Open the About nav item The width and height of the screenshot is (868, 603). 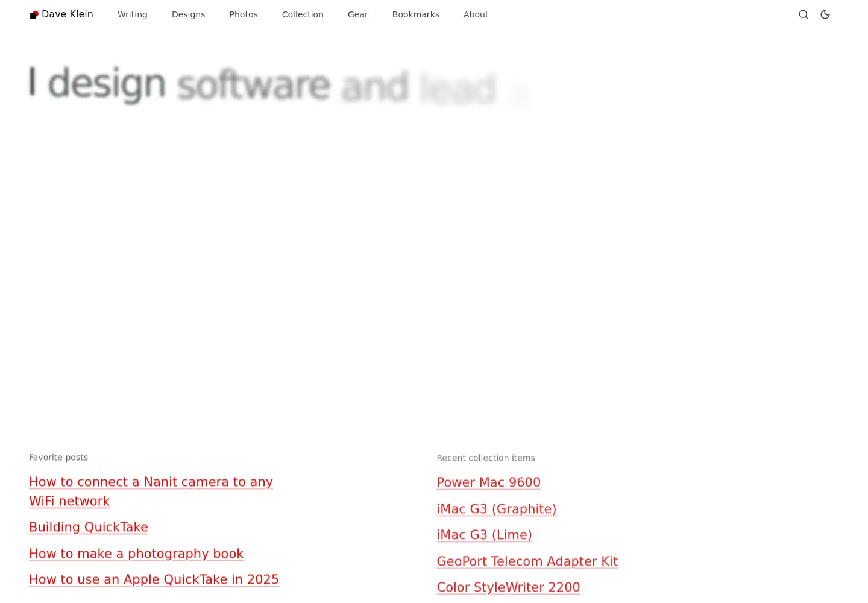476,14
